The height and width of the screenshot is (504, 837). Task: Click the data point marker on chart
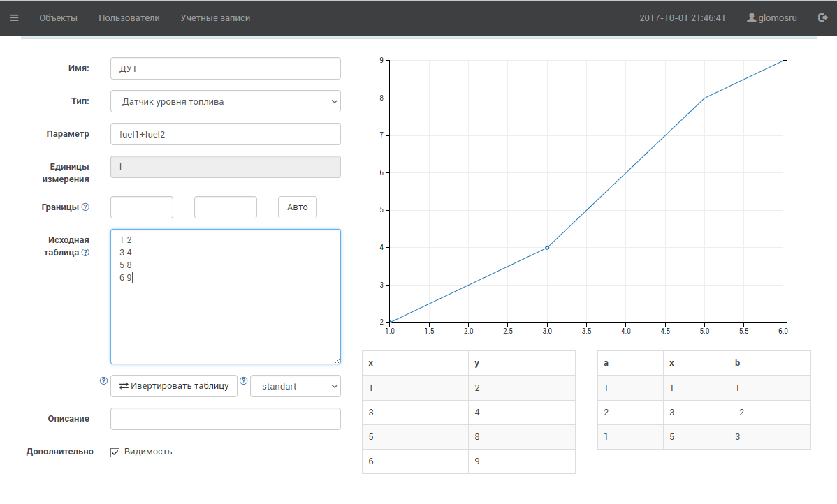click(547, 248)
